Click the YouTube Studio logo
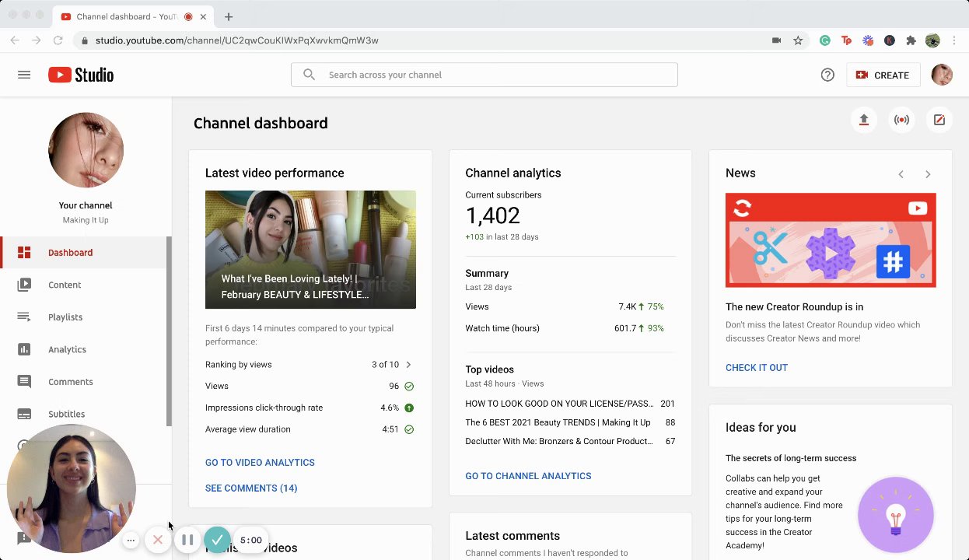Image resolution: width=969 pixels, height=560 pixels. [x=81, y=75]
